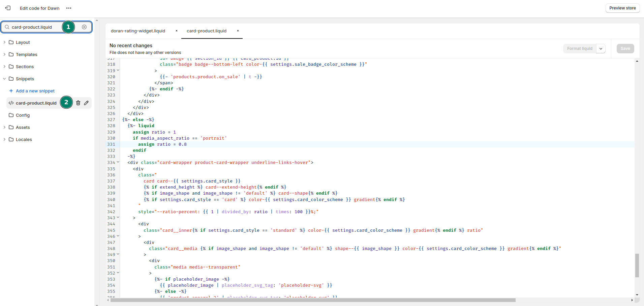
Task: Fold code at line 343
Action: tap(118, 217)
